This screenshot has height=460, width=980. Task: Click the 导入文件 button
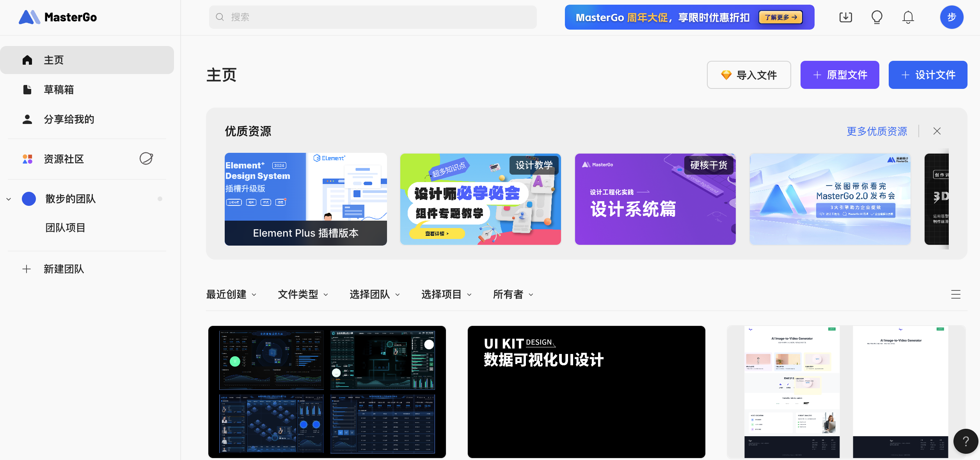pyautogui.click(x=749, y=75)
